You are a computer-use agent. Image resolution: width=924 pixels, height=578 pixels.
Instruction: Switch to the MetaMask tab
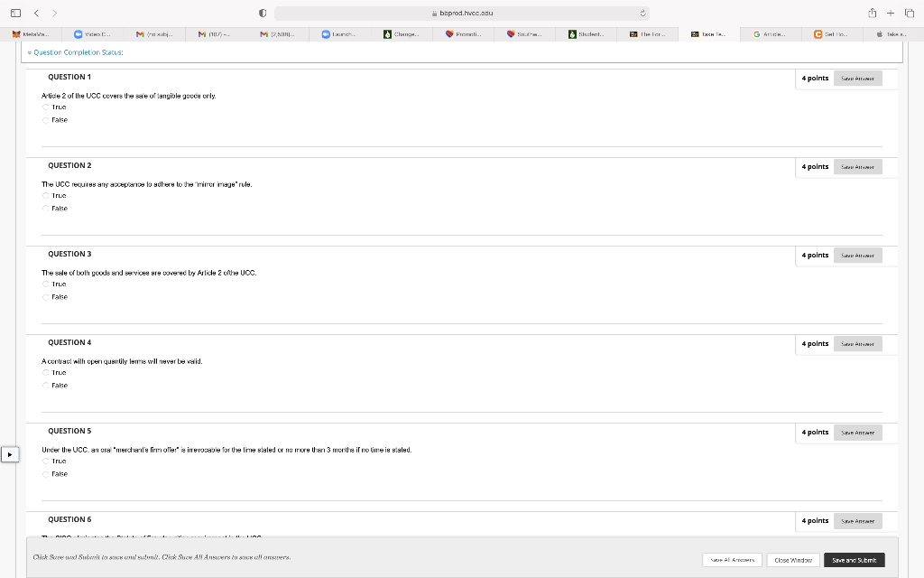coord(31,34)
